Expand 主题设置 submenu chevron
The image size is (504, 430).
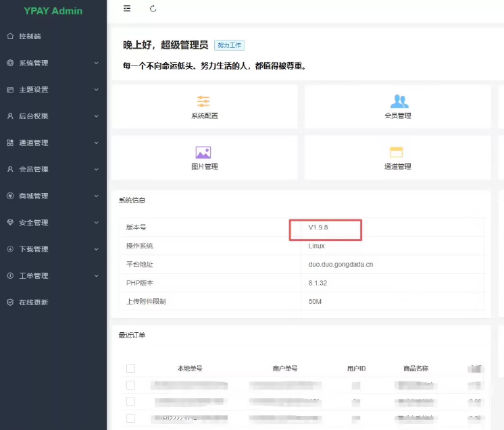(x=97, y=90)
